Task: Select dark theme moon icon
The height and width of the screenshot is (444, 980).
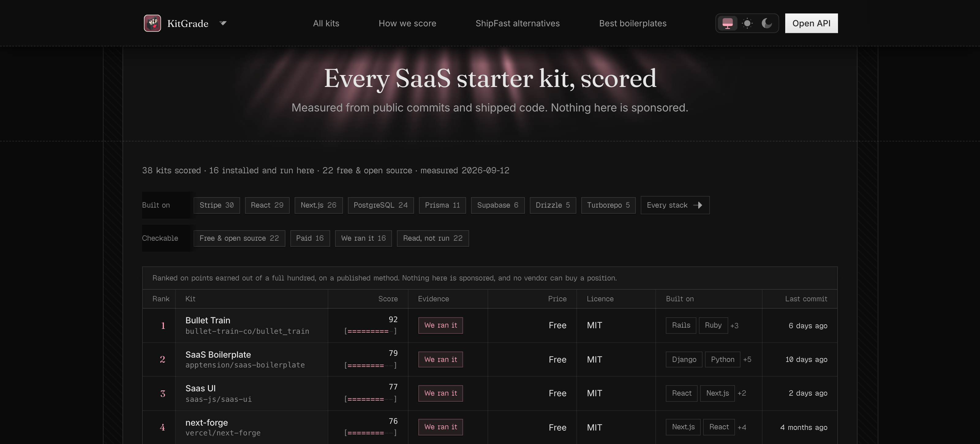Action: click(767, 23)
